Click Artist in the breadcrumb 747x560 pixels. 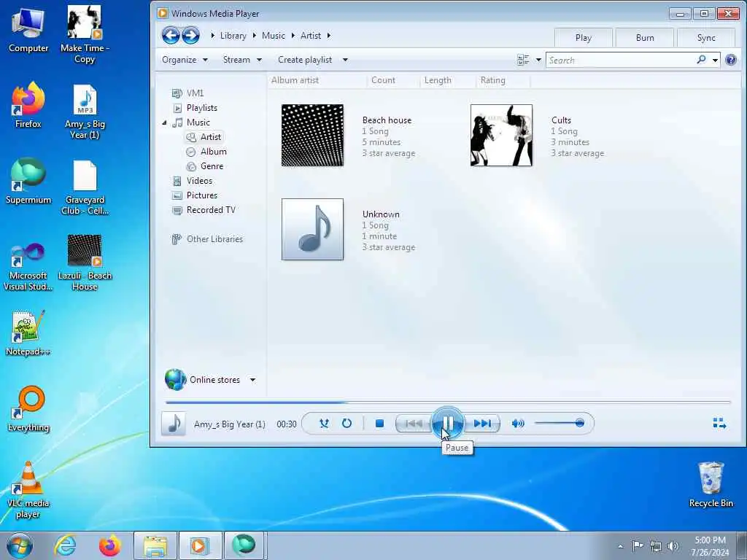click(x=311, y=36)
